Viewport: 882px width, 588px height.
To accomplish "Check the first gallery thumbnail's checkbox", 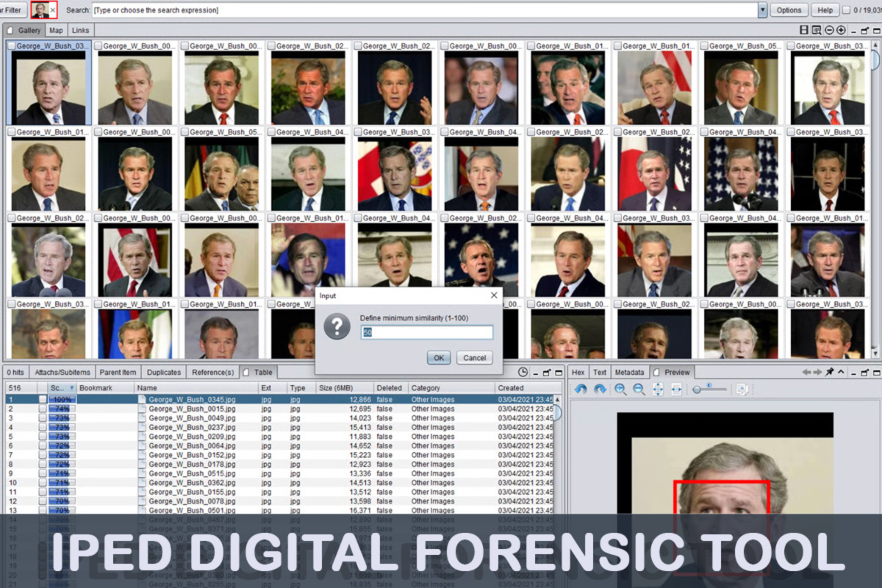I will tap(12, 46).
